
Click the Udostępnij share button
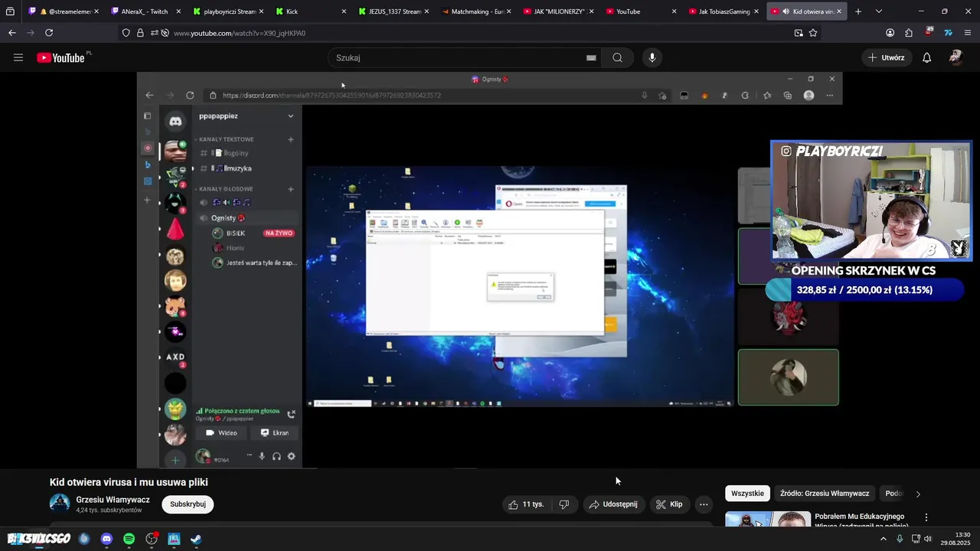[x=612, y=504]
